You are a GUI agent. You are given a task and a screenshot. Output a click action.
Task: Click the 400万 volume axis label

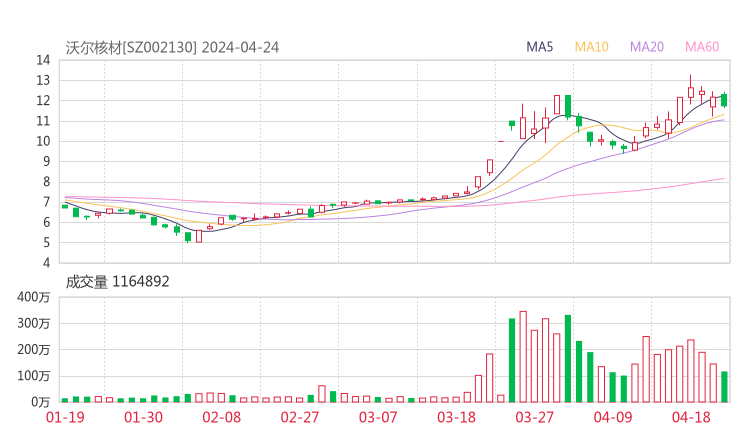coord(34,297)
